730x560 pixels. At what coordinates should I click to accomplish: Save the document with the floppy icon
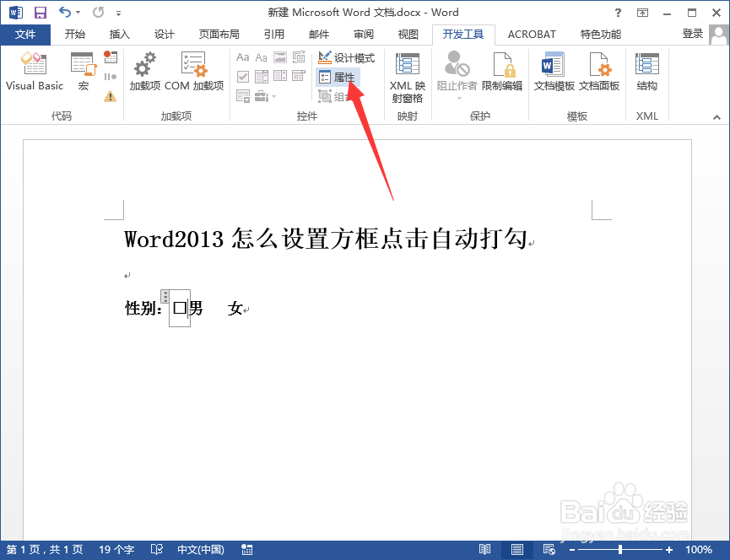pos(41,13)
